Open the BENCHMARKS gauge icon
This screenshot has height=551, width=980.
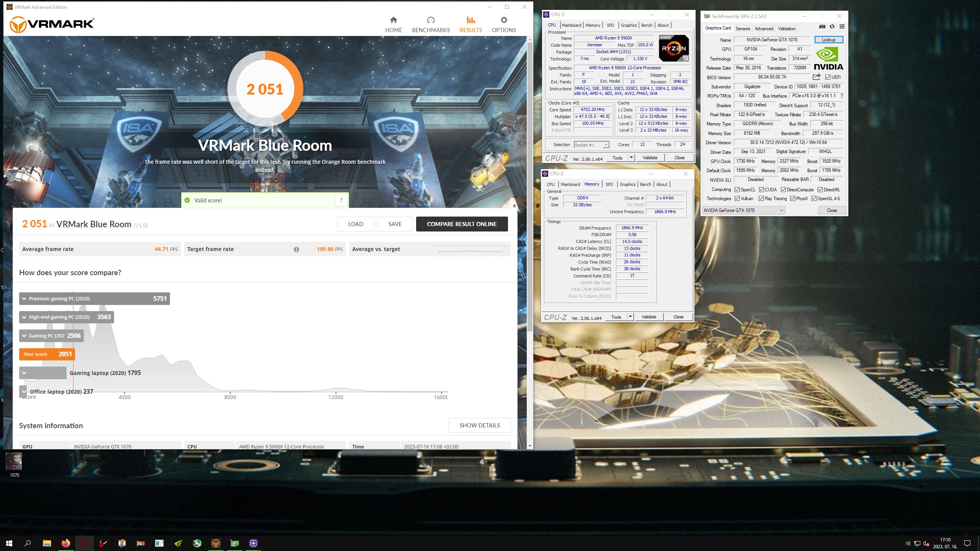431,20
